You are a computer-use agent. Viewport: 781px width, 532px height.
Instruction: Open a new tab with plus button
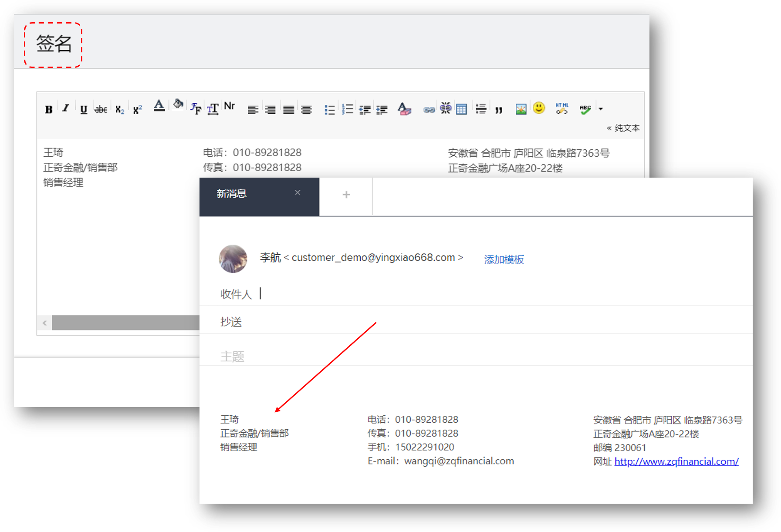tap(346, 195)
